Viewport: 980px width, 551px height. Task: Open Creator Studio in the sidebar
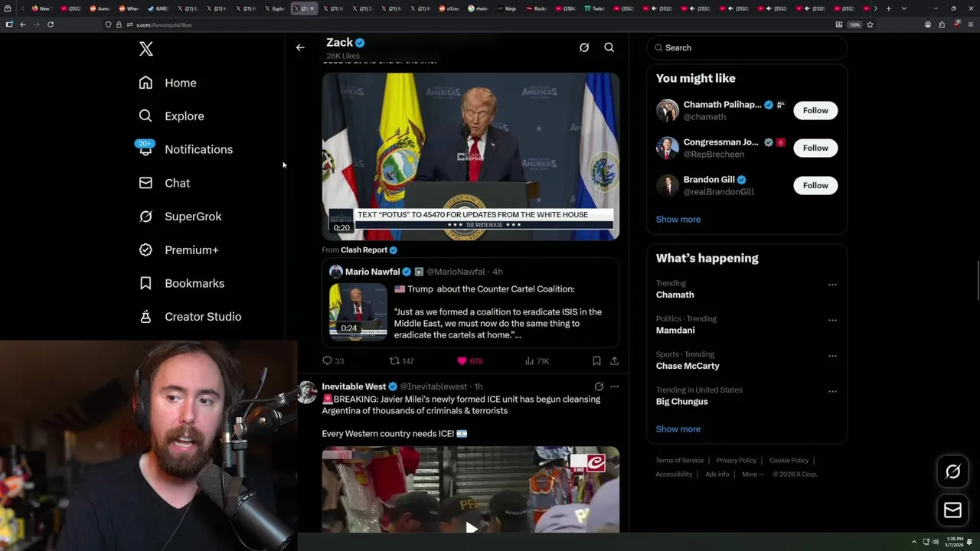point(190,317)
